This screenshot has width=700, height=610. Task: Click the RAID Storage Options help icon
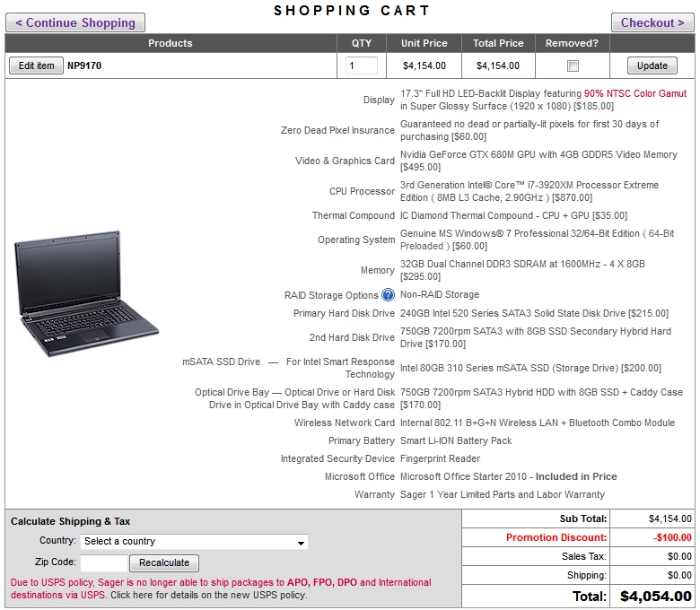click(x=389, y=295)
